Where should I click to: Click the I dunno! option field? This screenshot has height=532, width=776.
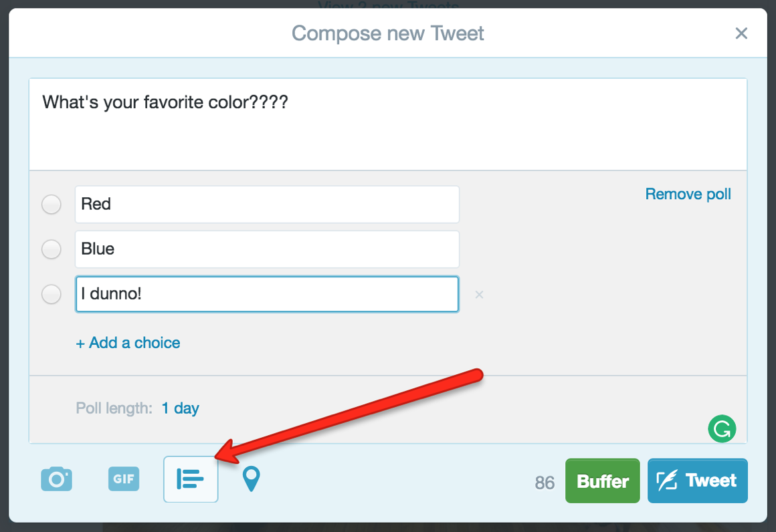[x=267, y=294]
